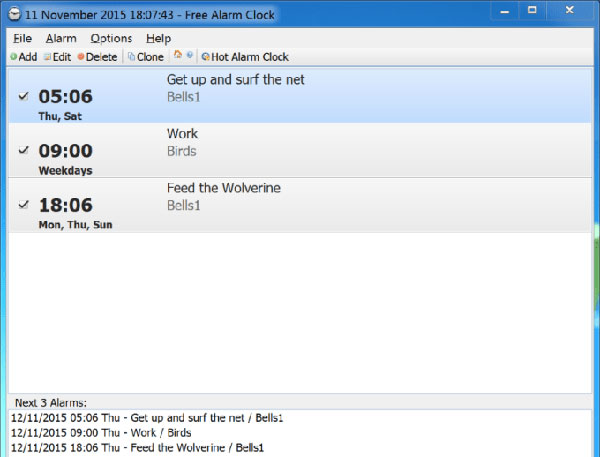Click the Add alarm toolbar icon
This screenshot has height=457, width=600.
coord(23,57)
